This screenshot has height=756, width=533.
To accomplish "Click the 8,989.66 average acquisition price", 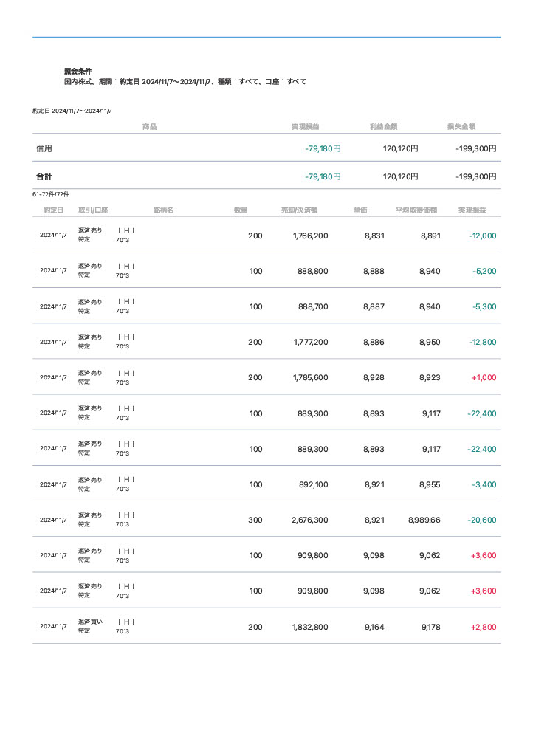I will (424, 520).
